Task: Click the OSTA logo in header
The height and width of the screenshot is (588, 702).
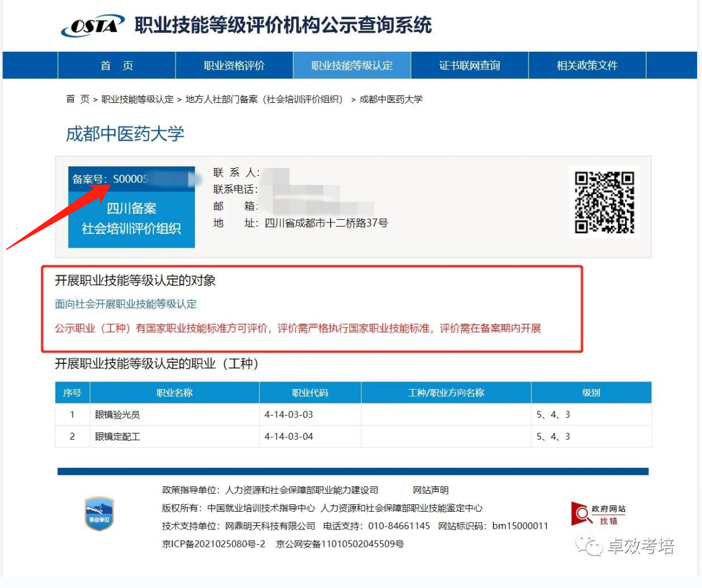Action: click(92, 26)
